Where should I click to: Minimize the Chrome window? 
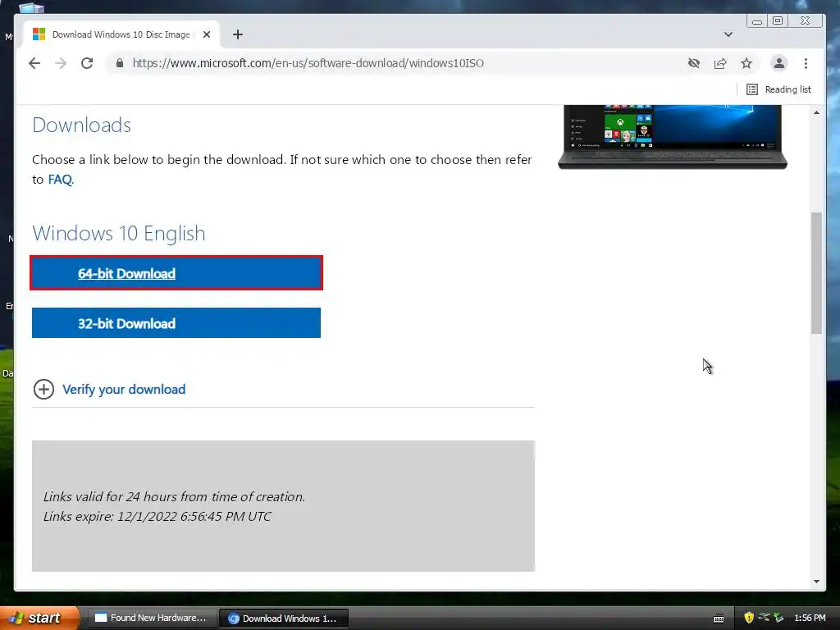pos(757,21)
